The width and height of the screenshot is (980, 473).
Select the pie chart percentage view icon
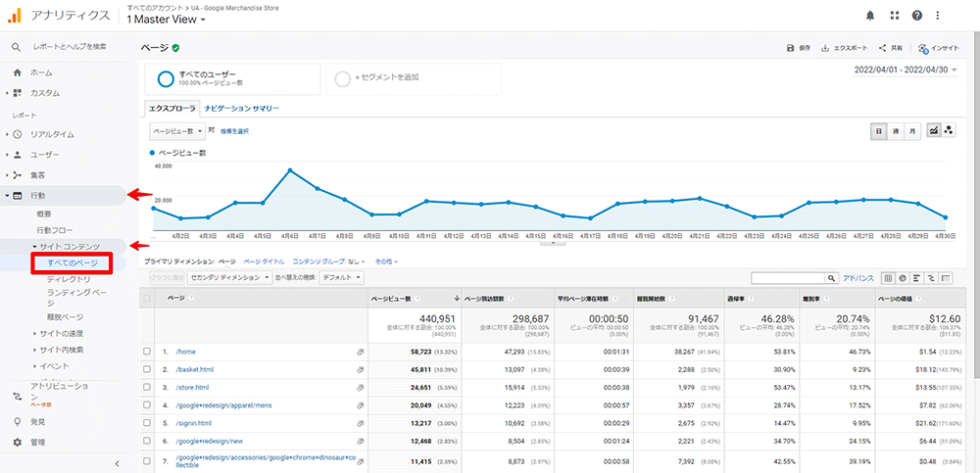[x=903, y=277]
